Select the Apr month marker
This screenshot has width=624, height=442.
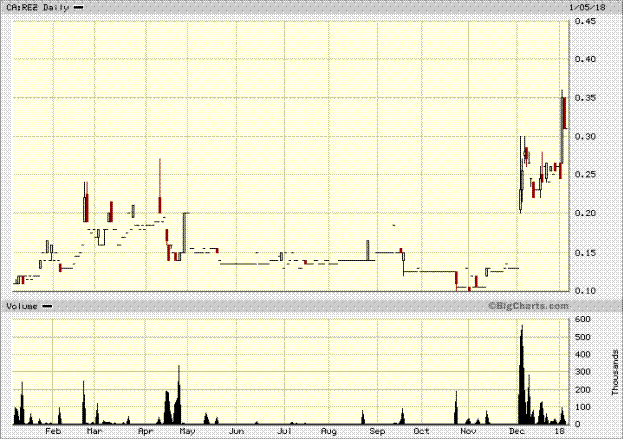145,431
